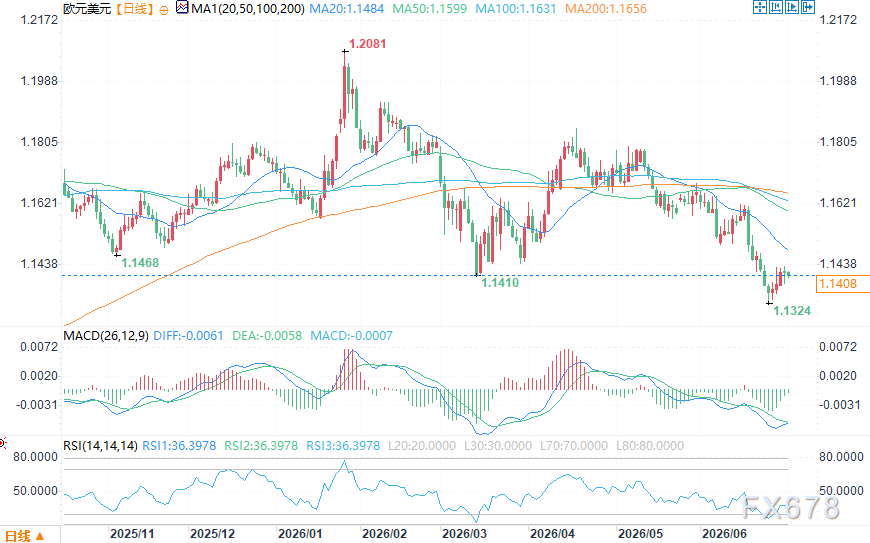
Task: Toggle the MA50:1.1599 line legend
Action: tap(429, 9)
